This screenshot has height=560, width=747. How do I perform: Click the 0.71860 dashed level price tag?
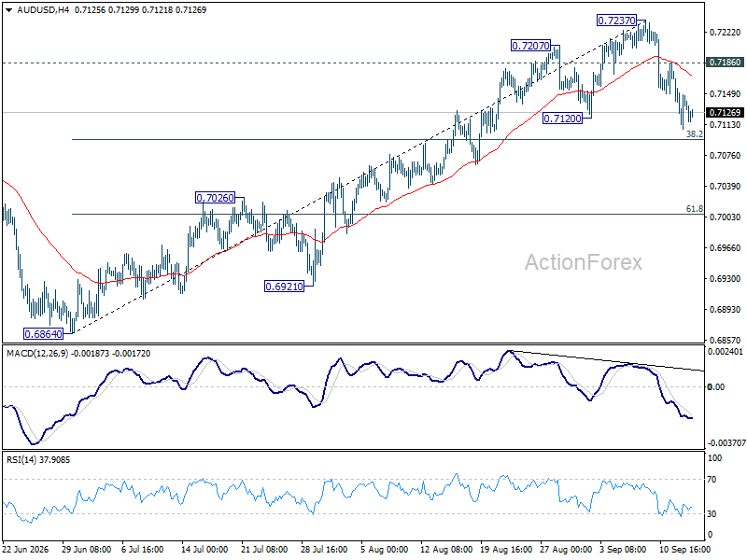(725, 63)
